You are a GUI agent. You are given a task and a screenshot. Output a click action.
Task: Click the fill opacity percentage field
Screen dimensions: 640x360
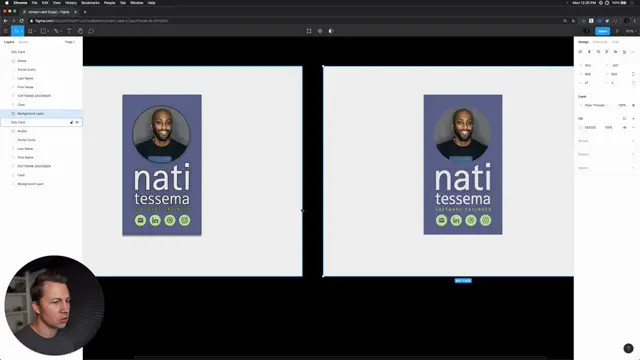[608, 127]
